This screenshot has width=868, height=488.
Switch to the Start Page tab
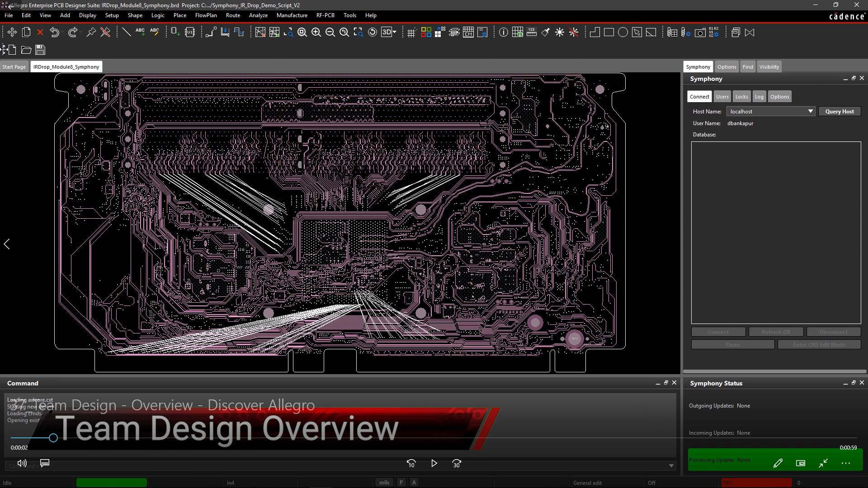coord(14,67)
